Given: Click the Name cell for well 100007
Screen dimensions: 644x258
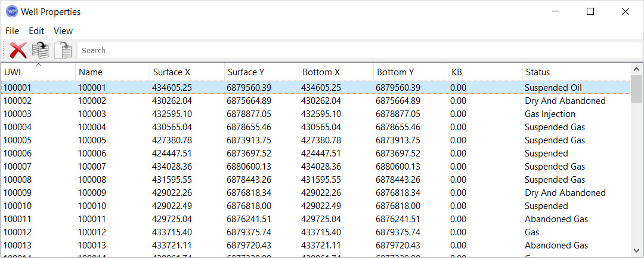Looking at the screenshot, I should (92, 167).
